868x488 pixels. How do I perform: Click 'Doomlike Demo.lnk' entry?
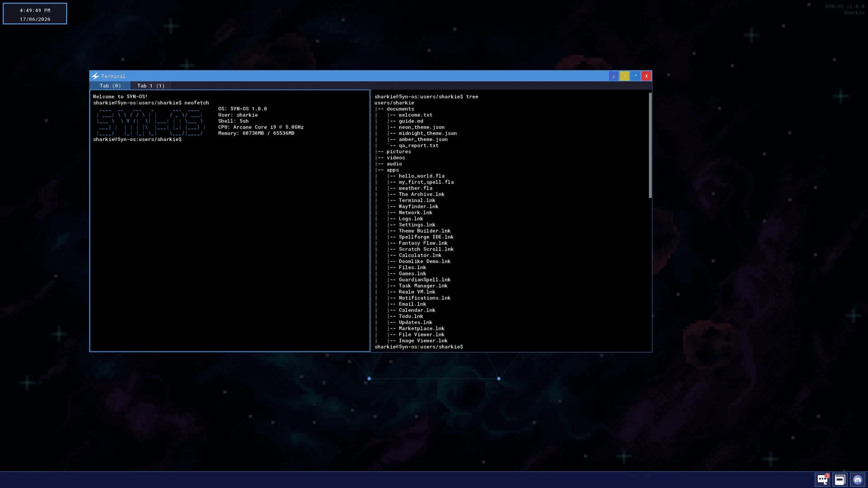pyautogui.click(x=425, y=261)
